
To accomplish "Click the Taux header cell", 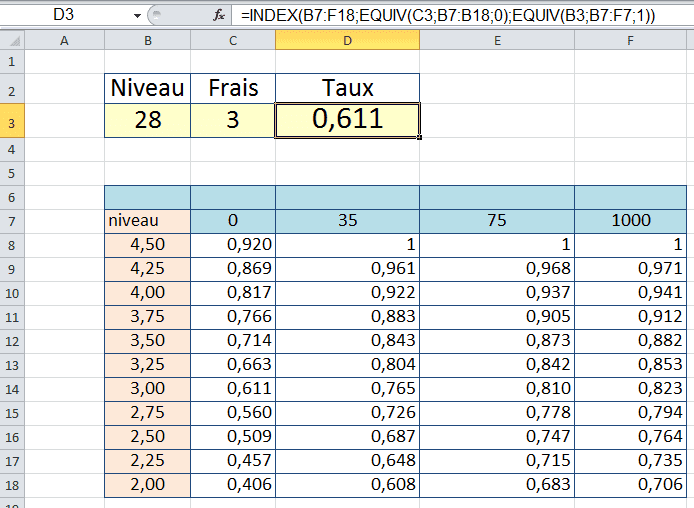I will pyautogui.click(x=347, y=88).
